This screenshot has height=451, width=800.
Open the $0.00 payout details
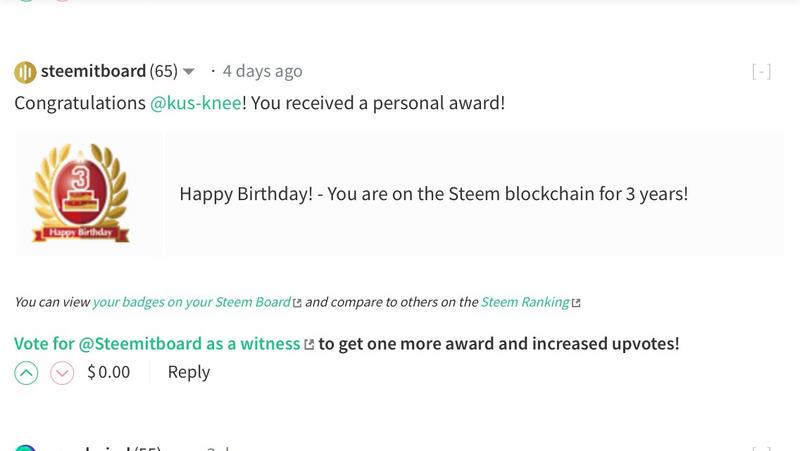[x=108, y=373]
